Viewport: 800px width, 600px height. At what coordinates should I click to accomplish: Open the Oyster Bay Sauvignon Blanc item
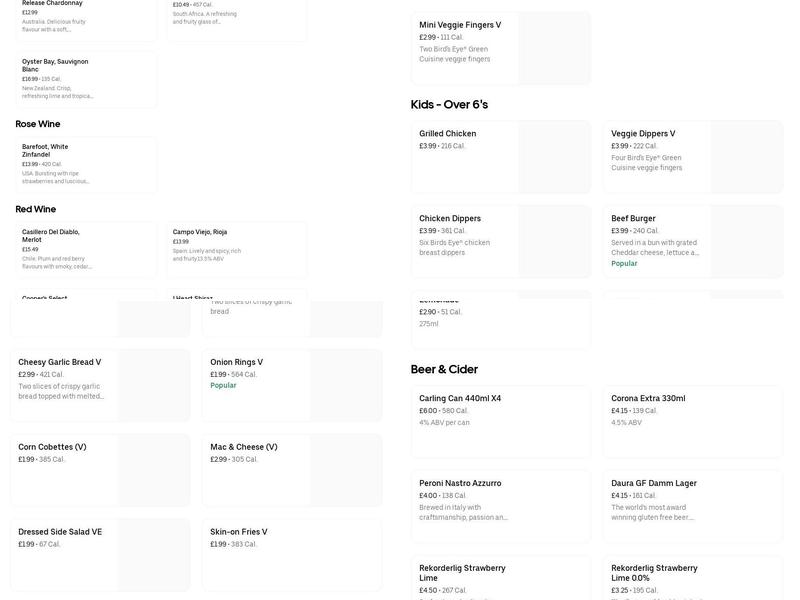coord(86,79)
